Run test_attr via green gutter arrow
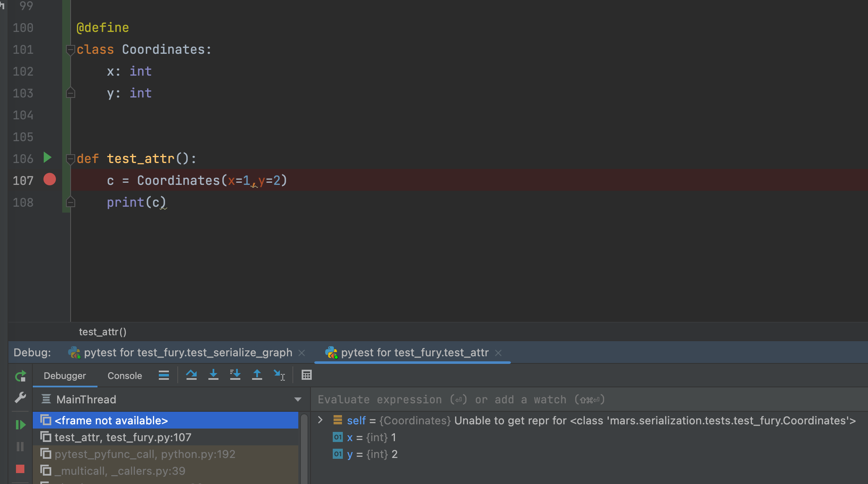 point(47,158)
